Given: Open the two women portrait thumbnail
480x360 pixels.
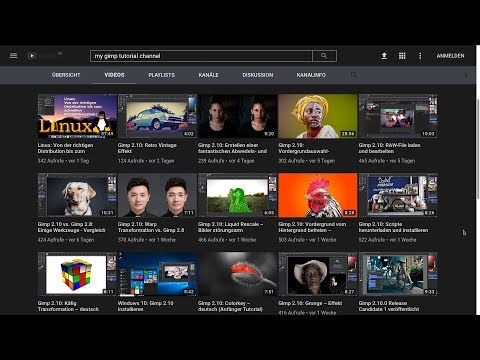Looking at the screenshot, I should click(238, 116).
